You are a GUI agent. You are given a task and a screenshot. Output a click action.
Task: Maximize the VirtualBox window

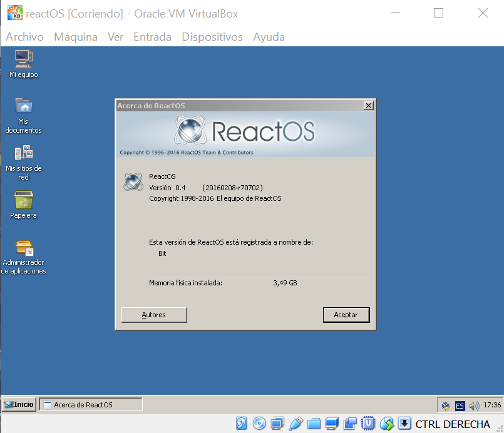[x=438, y=13]
